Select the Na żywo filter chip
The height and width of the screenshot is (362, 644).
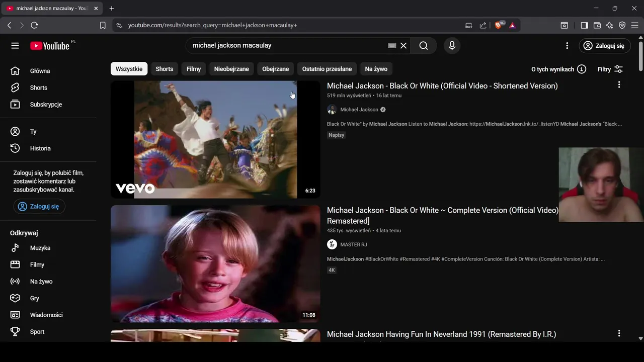(x=376, y=69)
